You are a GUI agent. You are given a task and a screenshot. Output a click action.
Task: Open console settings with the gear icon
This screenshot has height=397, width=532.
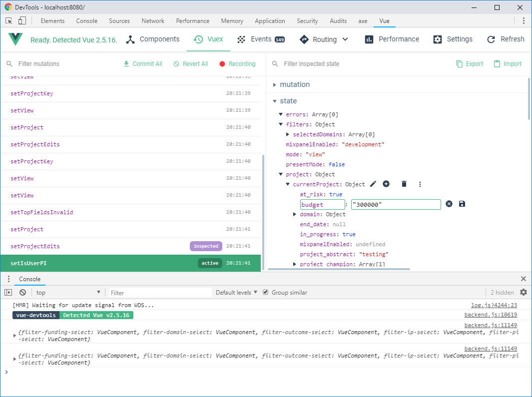(x=524, y=292)
